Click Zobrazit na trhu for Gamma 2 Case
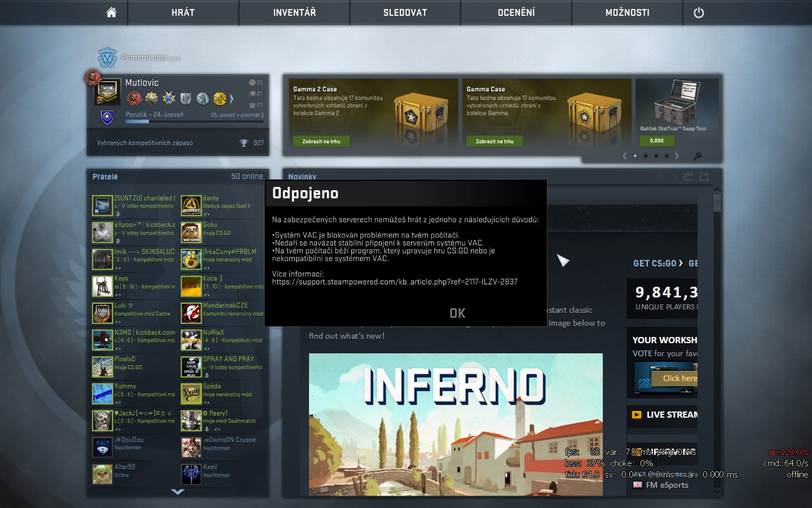 (321, 141)
